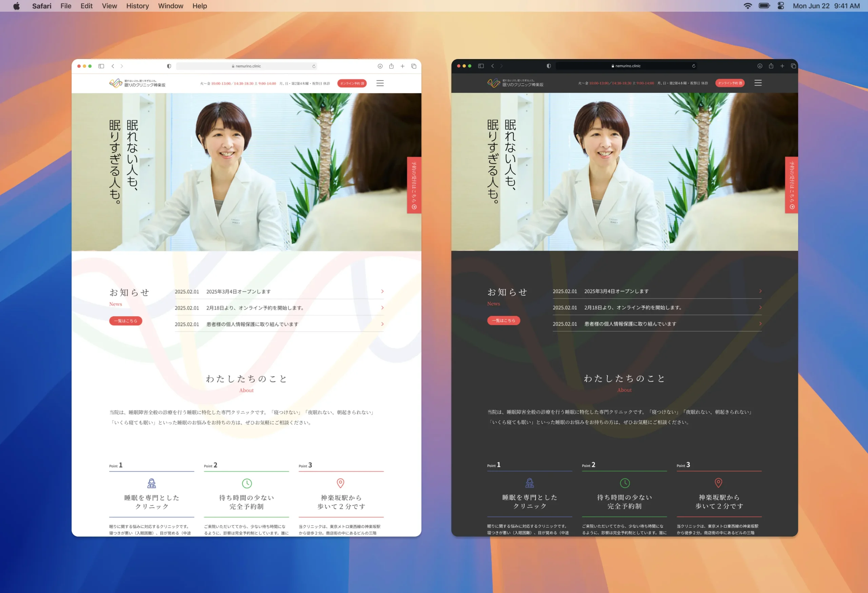868x593 pixels.
Task: Toggle sidebar in the light Safari window
Action: pyautogui.click(x=101, y=66)
